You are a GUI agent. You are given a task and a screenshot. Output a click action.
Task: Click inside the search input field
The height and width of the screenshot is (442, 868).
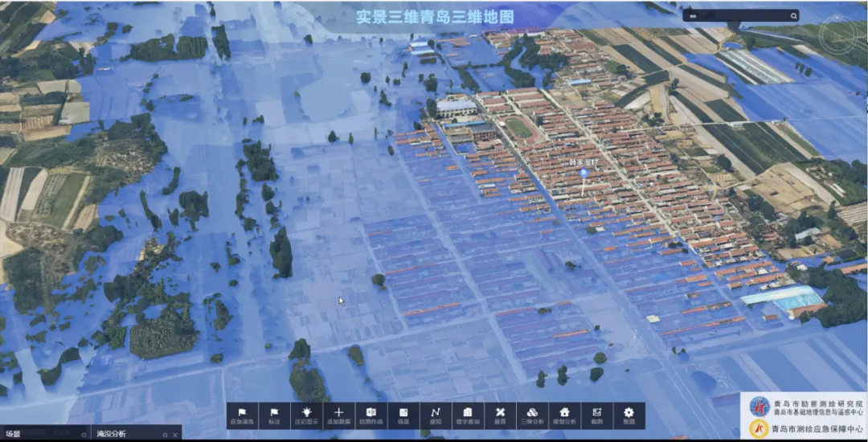point(735,16)
